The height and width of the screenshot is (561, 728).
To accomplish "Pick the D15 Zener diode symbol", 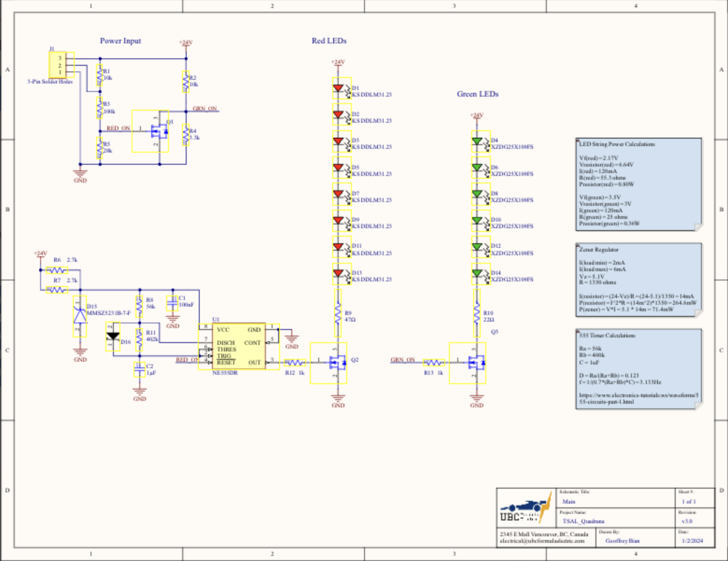I will (80, 316).
